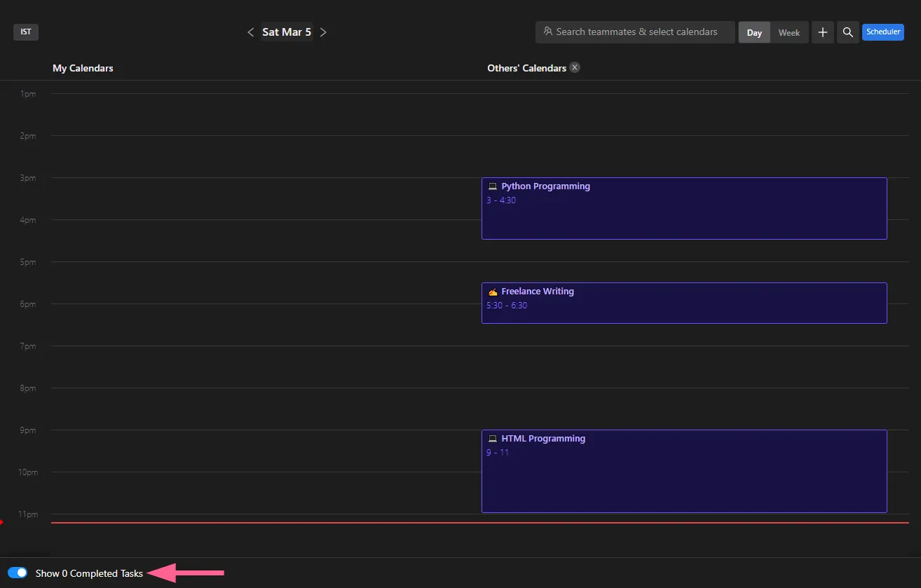Remove Others' Calendars with X icon
Viewport: 921px width, 588px height.
(575, 67)
